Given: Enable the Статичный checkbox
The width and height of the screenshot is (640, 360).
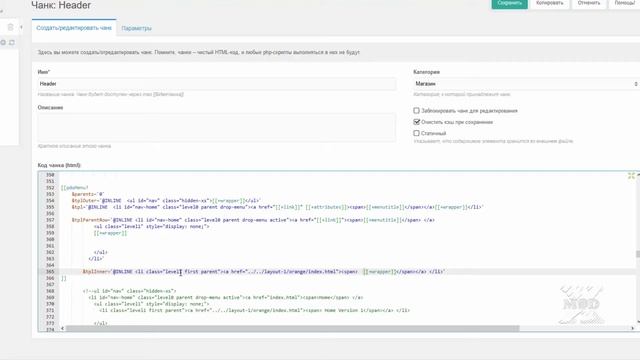Looking at the screenshot, I should 416,133.
